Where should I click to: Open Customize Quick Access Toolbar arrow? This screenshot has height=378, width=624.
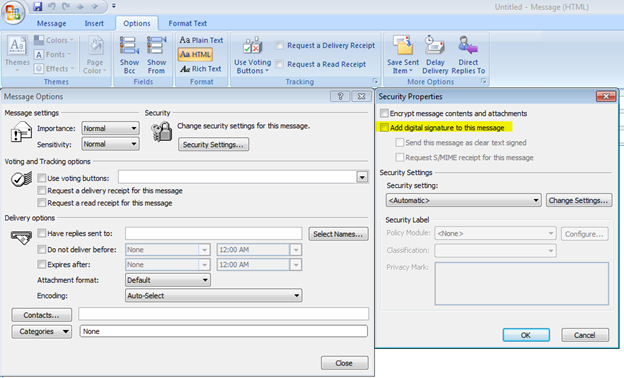click(x=114, y=6)
